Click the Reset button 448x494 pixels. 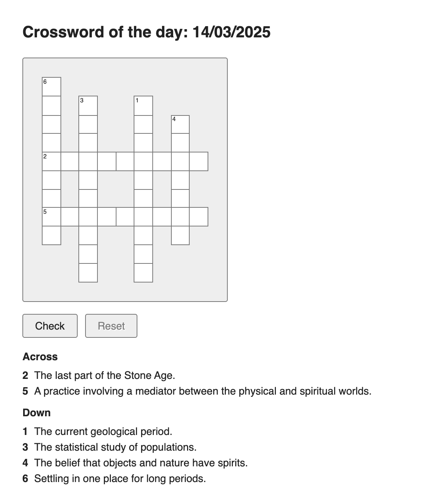pyautogui.click(x=111, y=326)
